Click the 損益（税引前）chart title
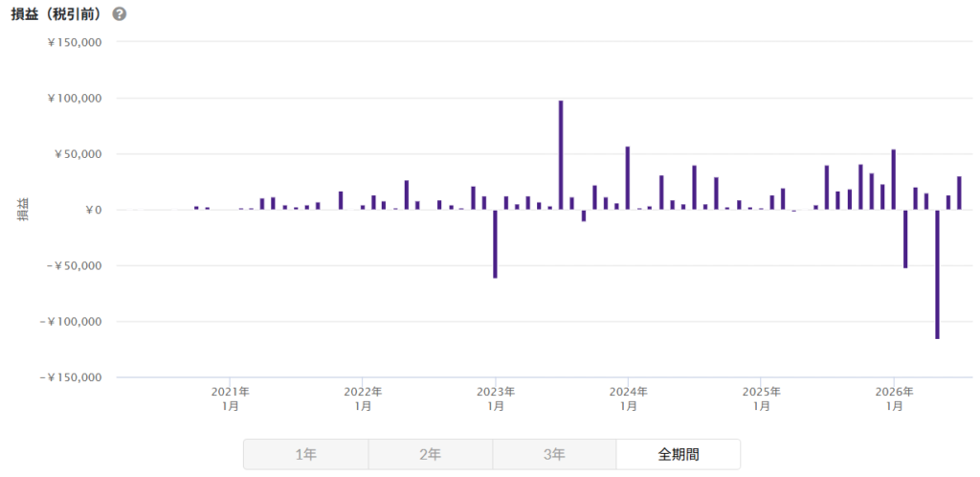Viewport: 980px width, 477px height. pyautogui.click(x=56, y=14)
